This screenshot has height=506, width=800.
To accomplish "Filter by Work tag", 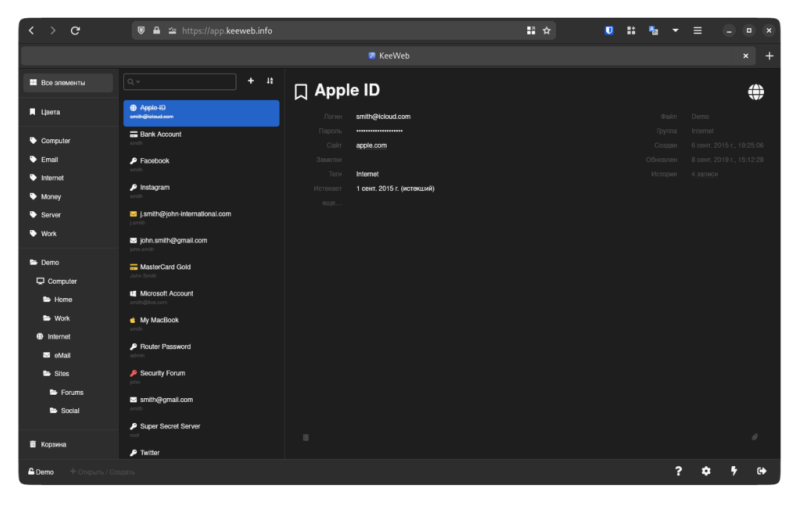I will [68, 234].
